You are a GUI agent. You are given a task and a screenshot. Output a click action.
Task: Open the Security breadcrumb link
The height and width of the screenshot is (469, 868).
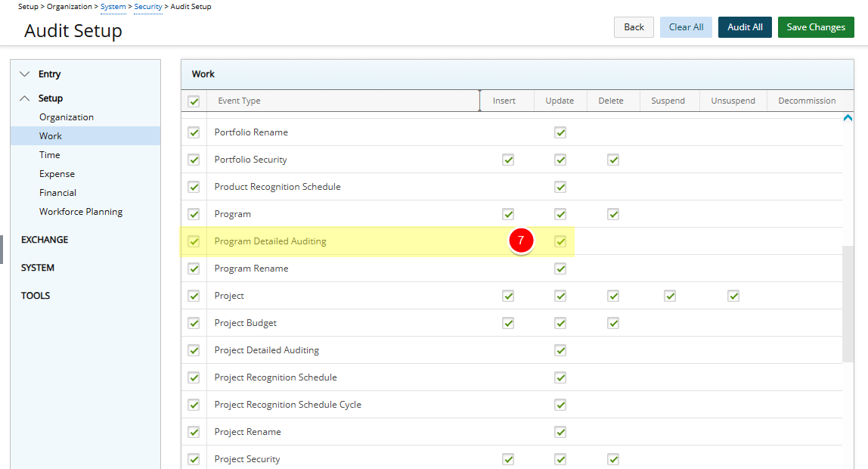(x=148, y=7)
